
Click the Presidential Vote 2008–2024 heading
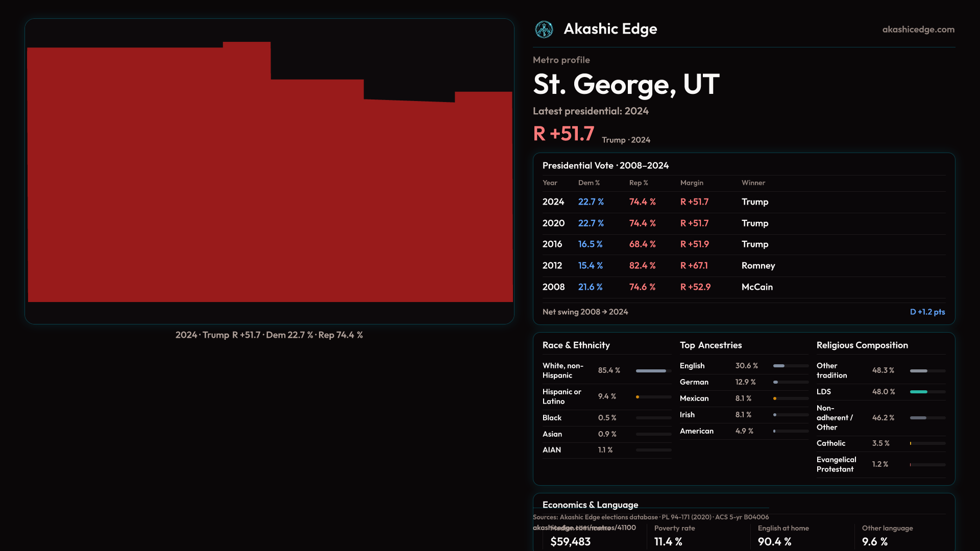[x=605, y=166]
